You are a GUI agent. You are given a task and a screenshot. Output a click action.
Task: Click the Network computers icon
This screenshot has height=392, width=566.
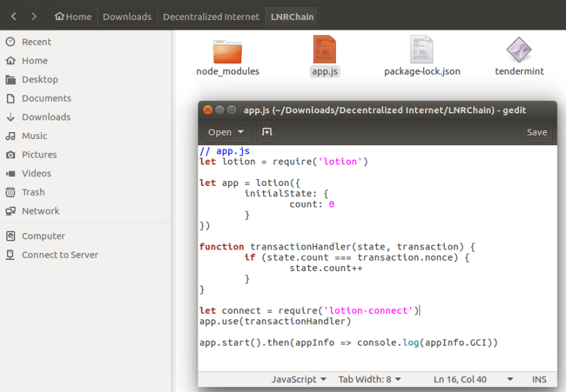click(10, 211)
